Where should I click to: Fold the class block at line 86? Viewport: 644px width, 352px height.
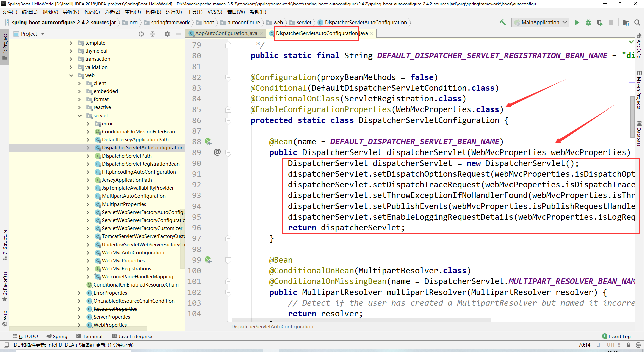coord(228,120)
